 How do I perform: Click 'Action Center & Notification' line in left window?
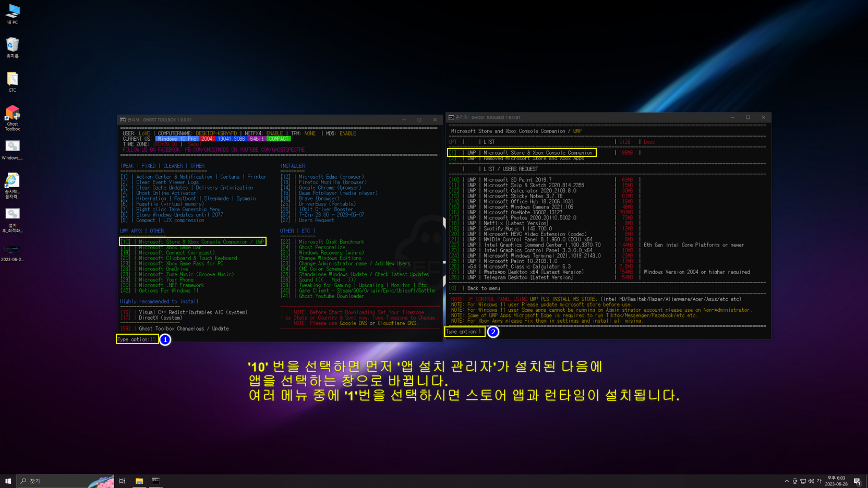click(193, 177)
